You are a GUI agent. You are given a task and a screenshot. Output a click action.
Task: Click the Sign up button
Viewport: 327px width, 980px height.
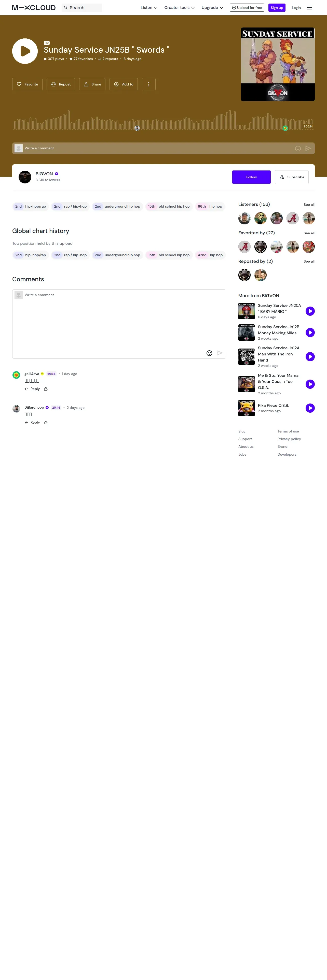277,8
